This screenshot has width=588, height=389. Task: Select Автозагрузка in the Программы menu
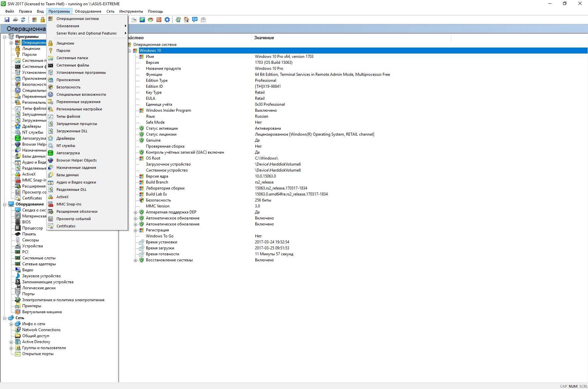point(87,153)
